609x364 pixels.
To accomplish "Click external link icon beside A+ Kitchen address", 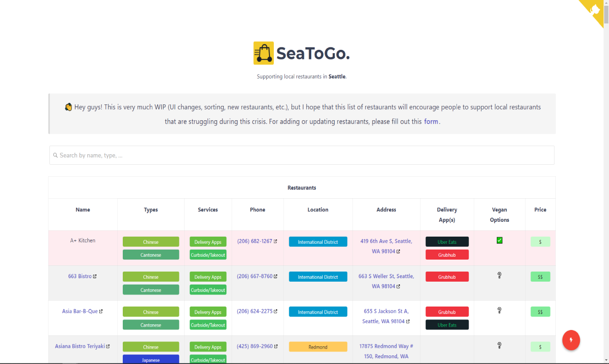I will 399,251.
